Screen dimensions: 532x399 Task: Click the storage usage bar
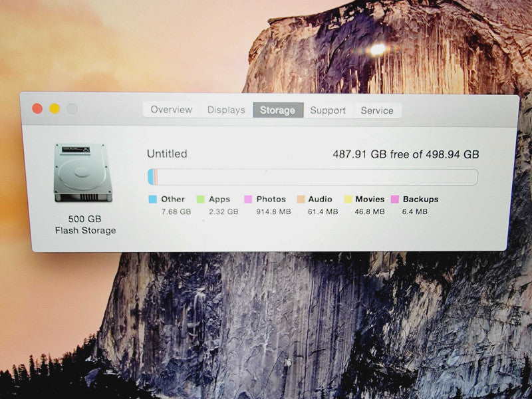point(313,177)
